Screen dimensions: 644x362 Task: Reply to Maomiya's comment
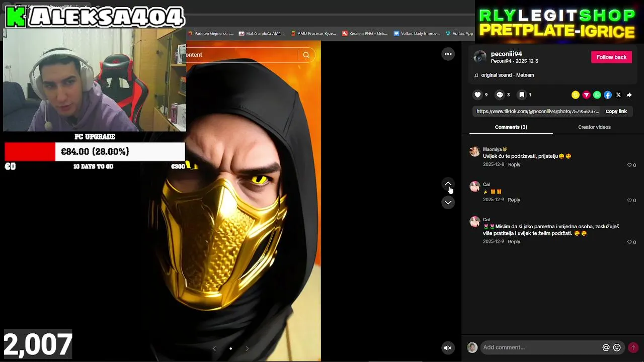tap(514, 165)
